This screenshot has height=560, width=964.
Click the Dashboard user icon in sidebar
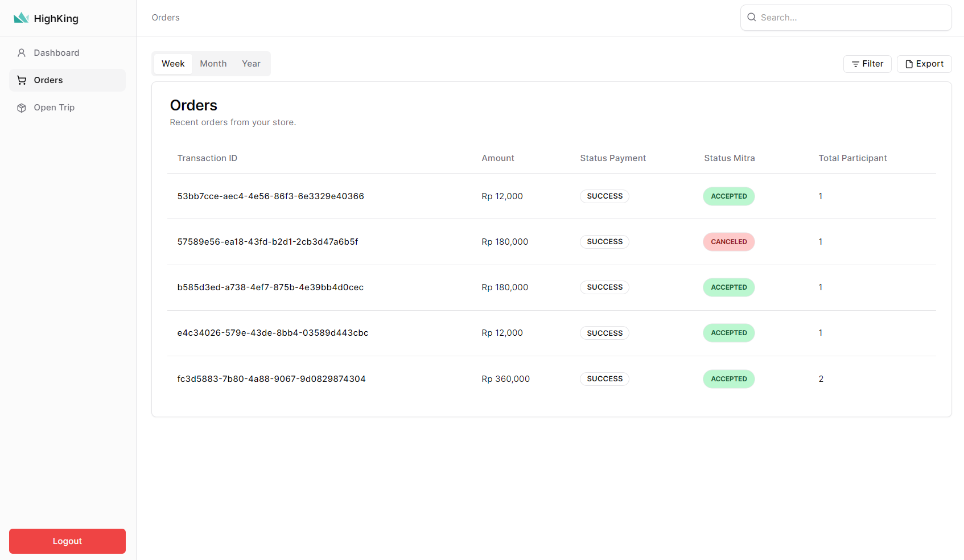(22, 53)
